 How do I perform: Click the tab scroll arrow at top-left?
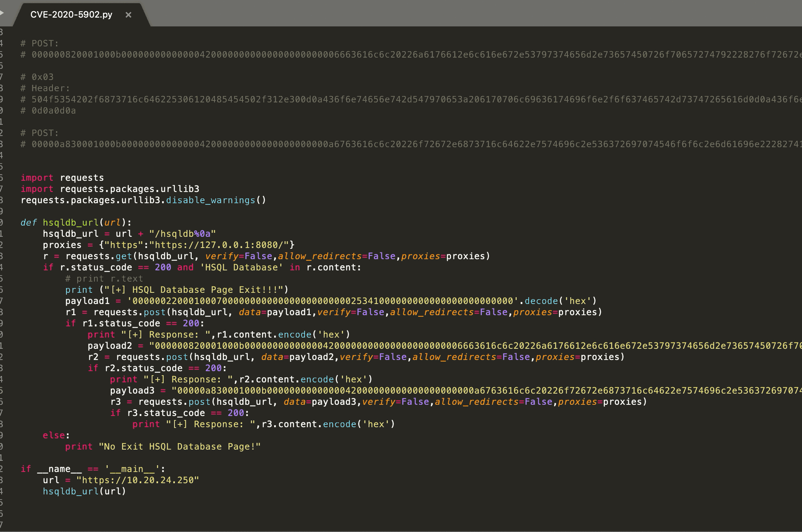pyautogui.click(x=2, y=13)
